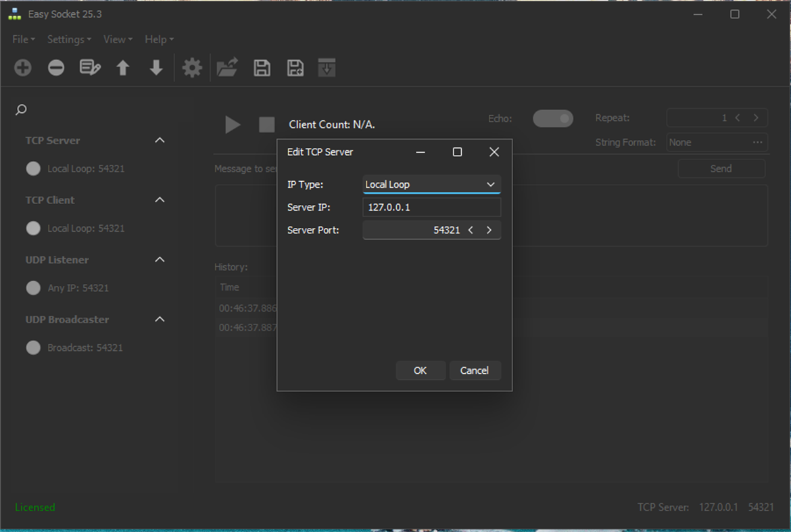
Task: Collapse the TCP Server group
Action: (160, 140)
